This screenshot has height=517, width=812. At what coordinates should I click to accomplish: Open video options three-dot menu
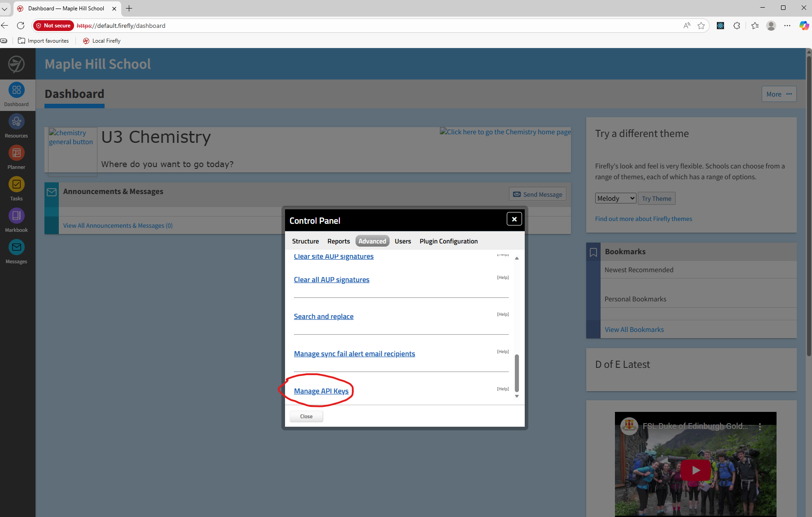click(760, 427)
